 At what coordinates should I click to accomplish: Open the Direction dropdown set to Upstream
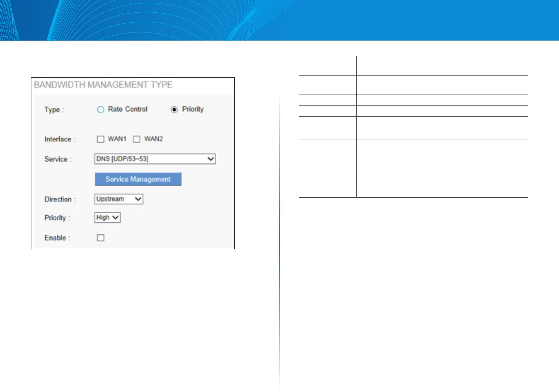pyautogui.click(x=119, y=199)
